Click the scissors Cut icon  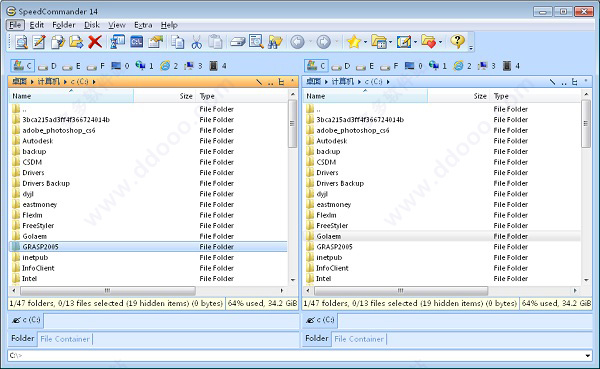pyautogui.click(x=196, y=42)
